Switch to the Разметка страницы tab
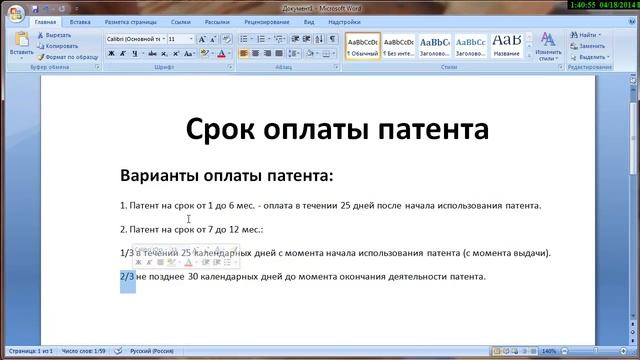This screenshot has height=360, width=640. 131,22
